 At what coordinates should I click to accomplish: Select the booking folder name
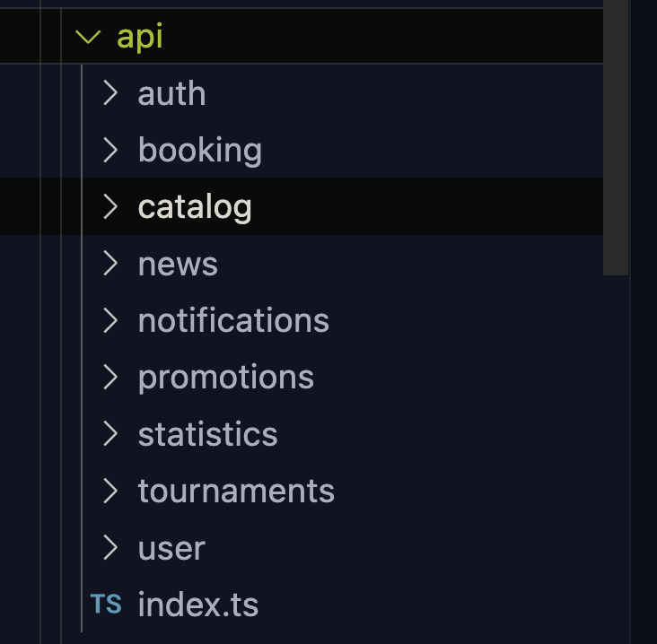click(x=200, y=152)
